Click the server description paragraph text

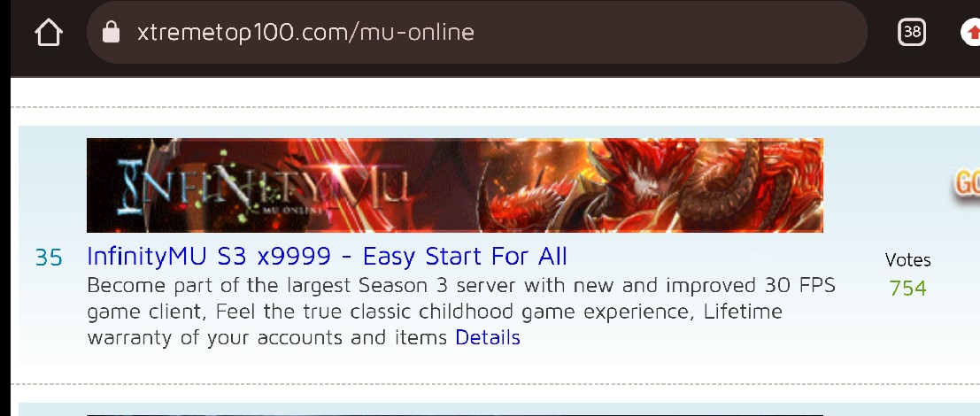point(461,311)
